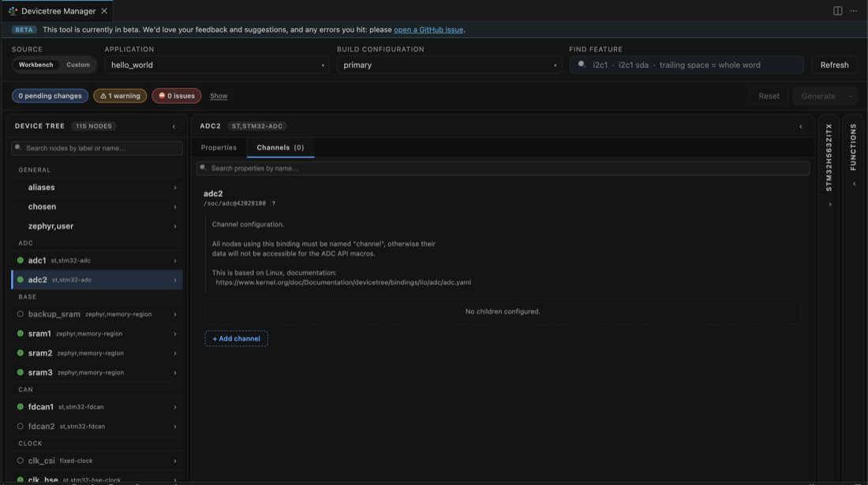Image resolution: width=868 pixels, height=485 pixels.
Task: Expand the chosen row chevron
Action: [175, 207]
